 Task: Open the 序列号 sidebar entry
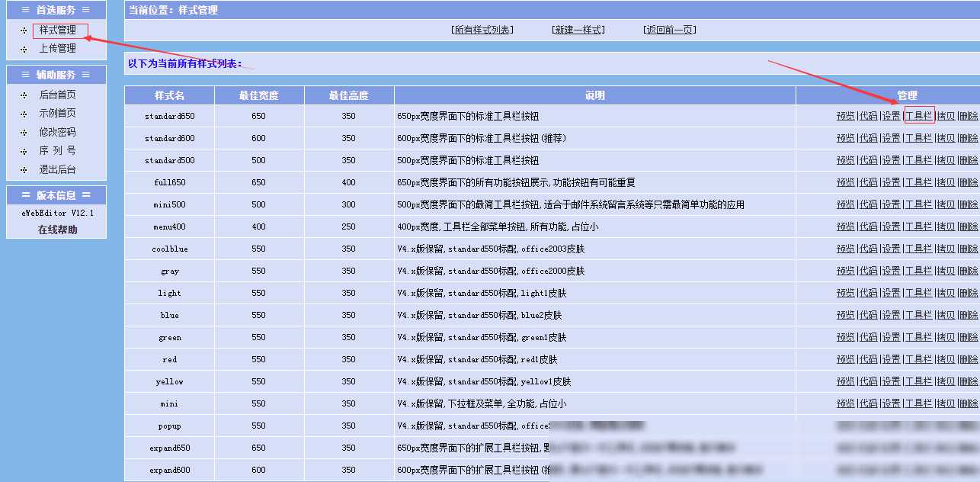58,151
